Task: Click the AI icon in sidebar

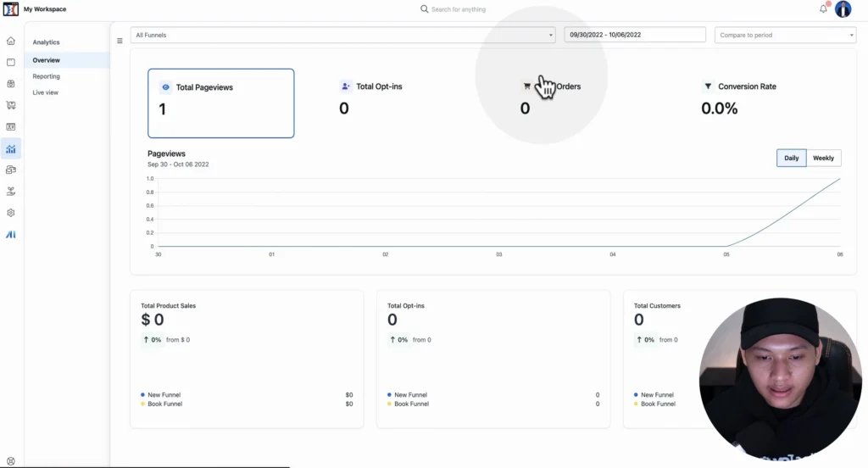Action: 11,235
